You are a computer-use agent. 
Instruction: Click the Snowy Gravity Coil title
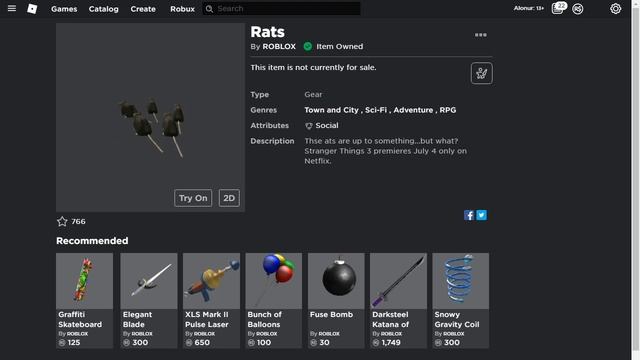coord(457,320)
